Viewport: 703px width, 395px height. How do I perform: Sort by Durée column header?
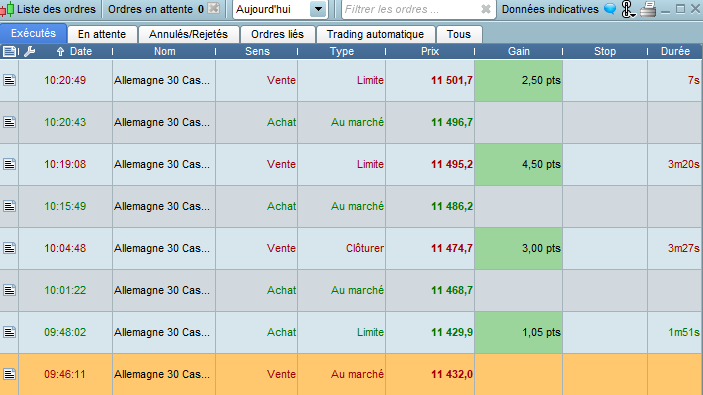675,52
